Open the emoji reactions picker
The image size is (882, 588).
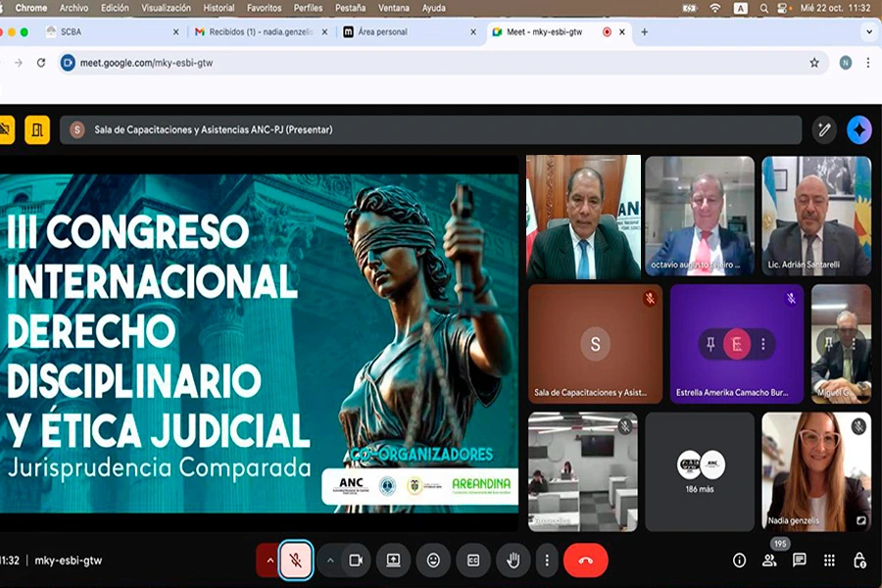(433, 560)
